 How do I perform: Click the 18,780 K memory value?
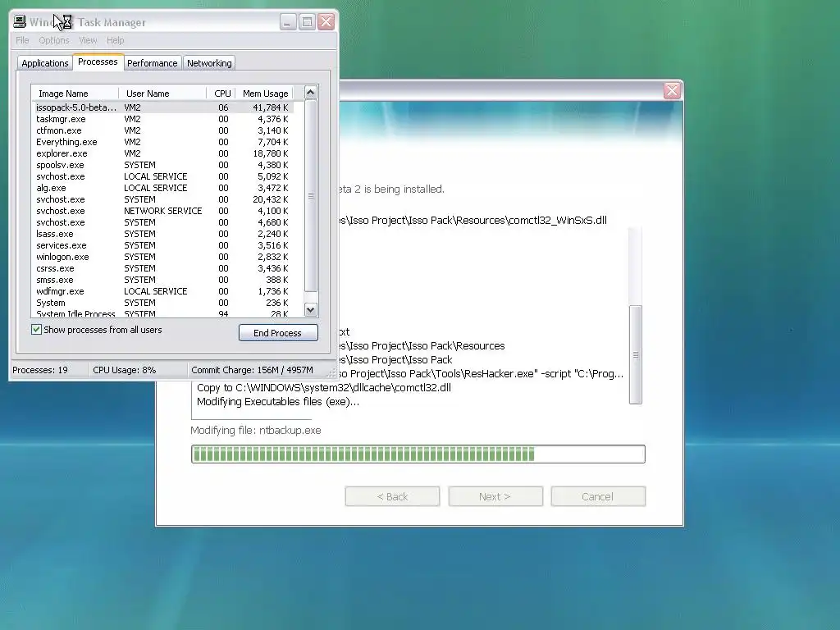[x=270, y=153]
